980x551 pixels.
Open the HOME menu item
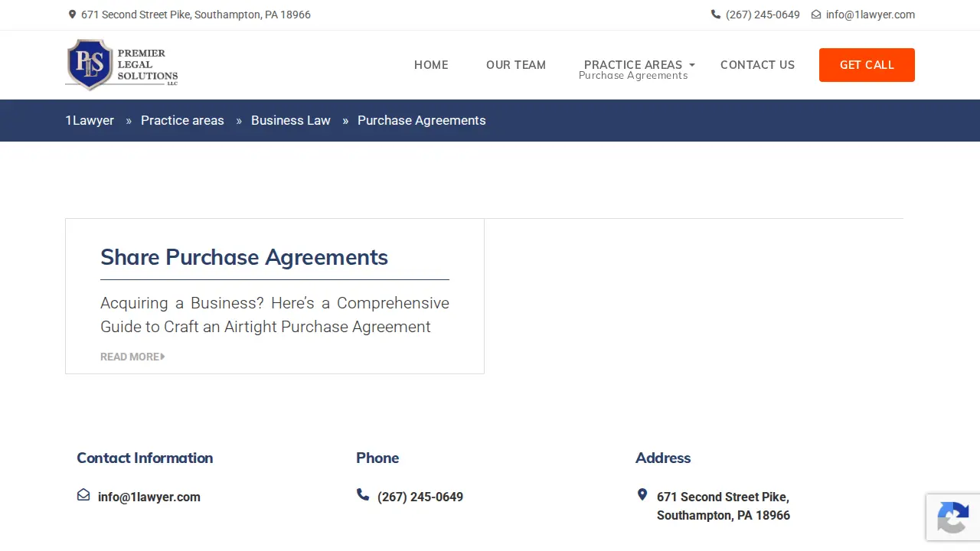click(431, 65)
